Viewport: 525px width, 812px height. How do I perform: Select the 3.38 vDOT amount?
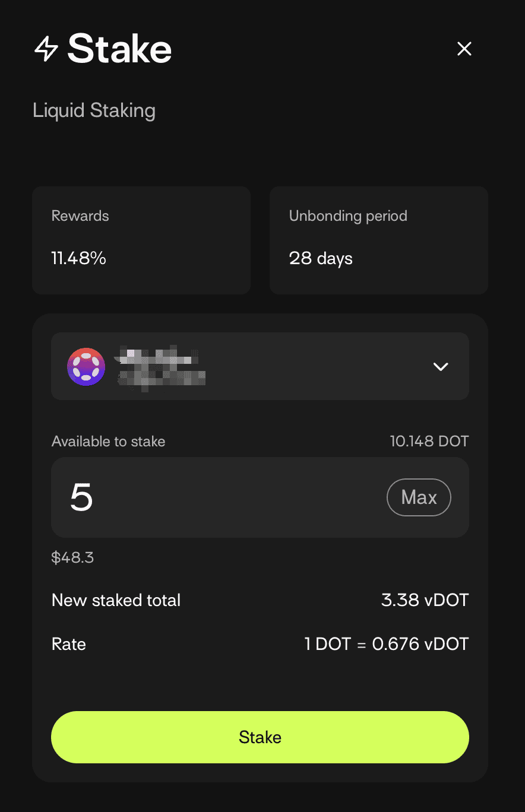point(425,600)
